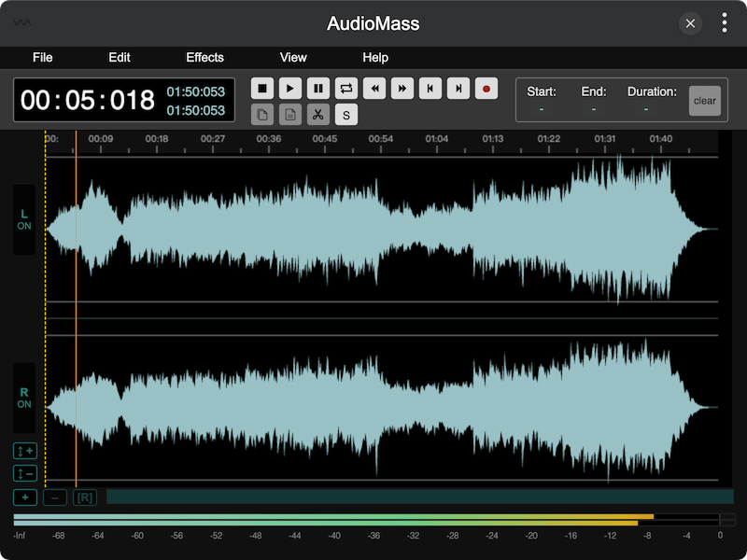Click the 01:13 mark on the timeline
Viewport: 747px width, 560px height.
[493, 138]
